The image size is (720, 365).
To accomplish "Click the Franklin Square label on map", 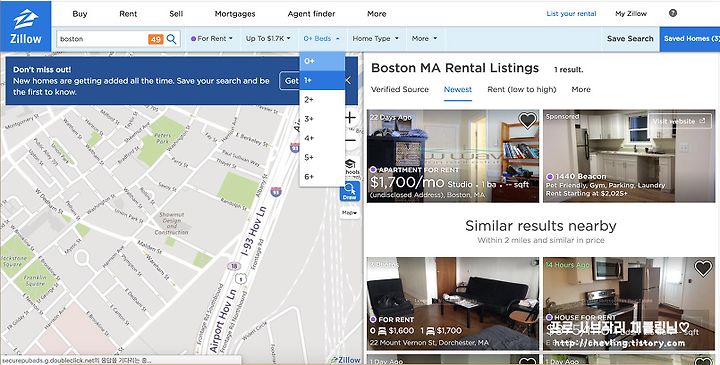I will click(x=35, y=280).
